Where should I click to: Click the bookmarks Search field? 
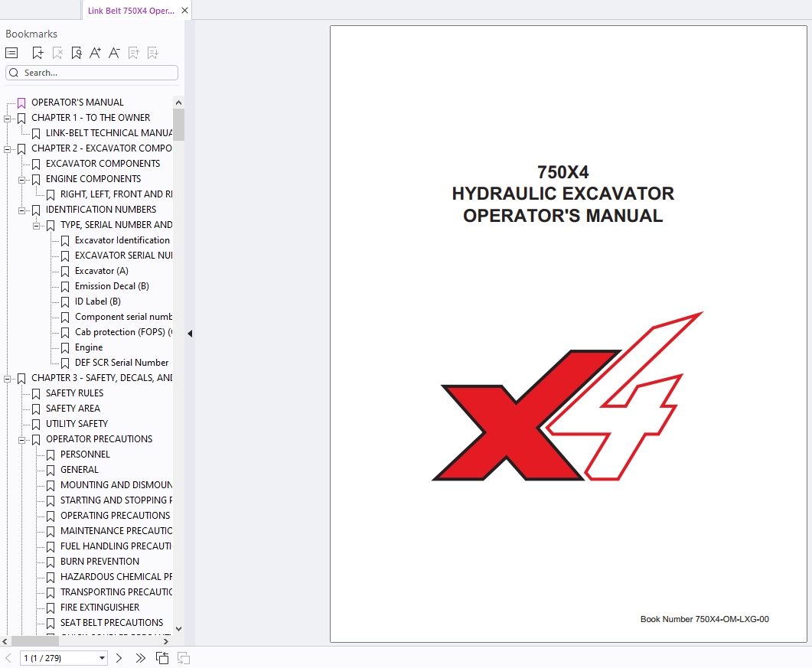(92, 73)
